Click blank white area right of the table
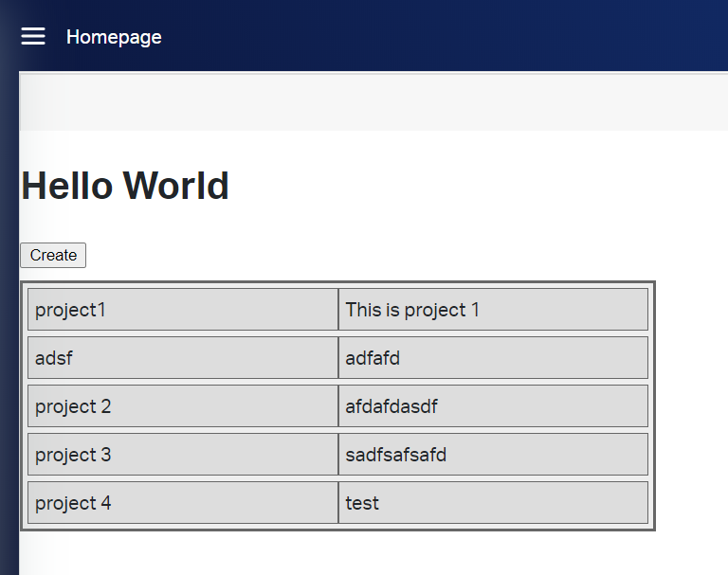The width and height of the screenshot is (728, 575). (692, 407)
